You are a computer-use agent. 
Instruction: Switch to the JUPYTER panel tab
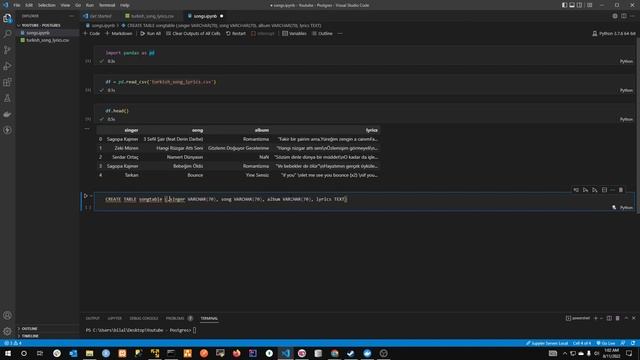[x=115, y=318]
